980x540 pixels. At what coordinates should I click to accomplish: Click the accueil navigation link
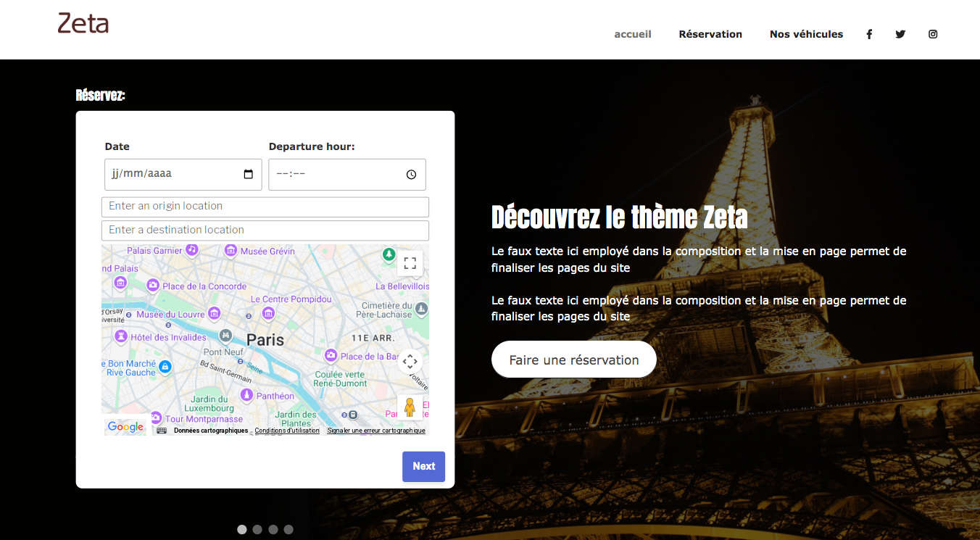coord(633,34)
